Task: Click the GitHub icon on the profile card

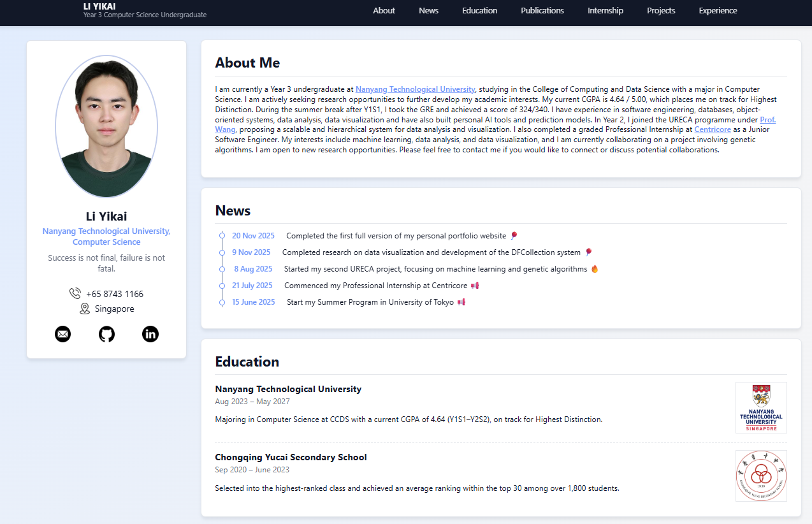Action: point(106,333)
